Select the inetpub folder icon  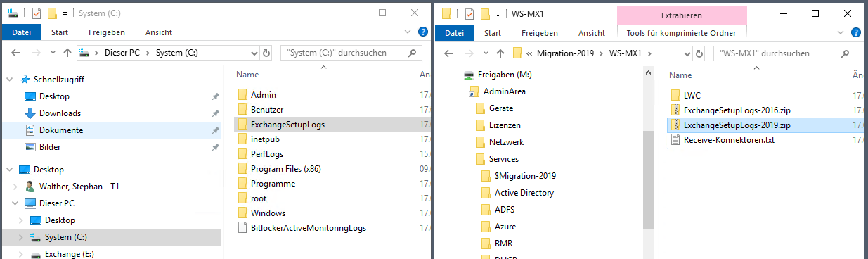(242, 139)
